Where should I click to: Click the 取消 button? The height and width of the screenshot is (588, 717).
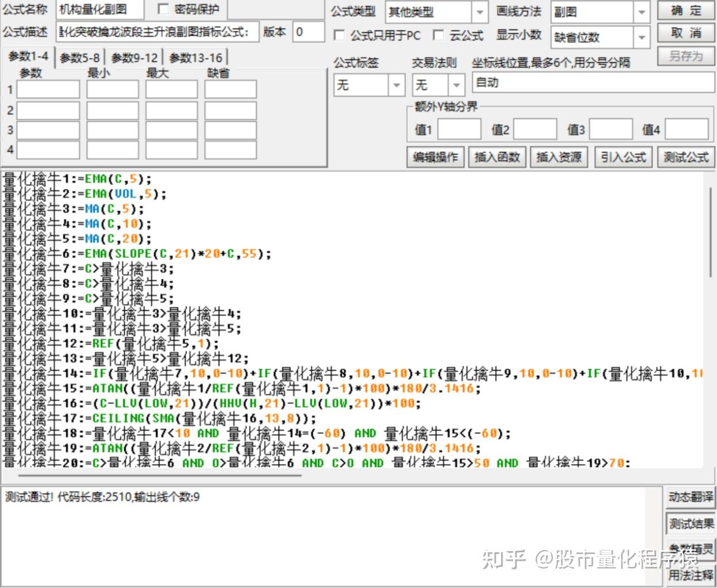pos(686,33)
